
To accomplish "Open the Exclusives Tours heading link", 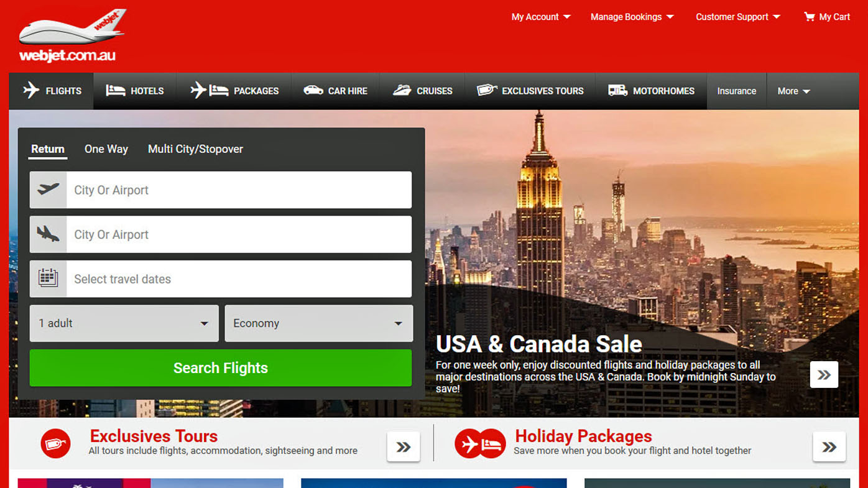I will click(154, 436).
